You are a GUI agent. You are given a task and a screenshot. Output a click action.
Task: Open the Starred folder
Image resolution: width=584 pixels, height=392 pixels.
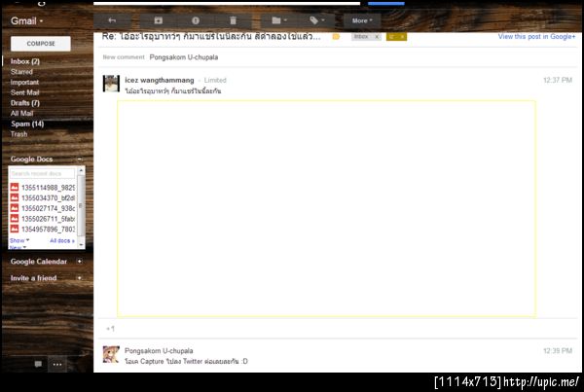(21, 71)
